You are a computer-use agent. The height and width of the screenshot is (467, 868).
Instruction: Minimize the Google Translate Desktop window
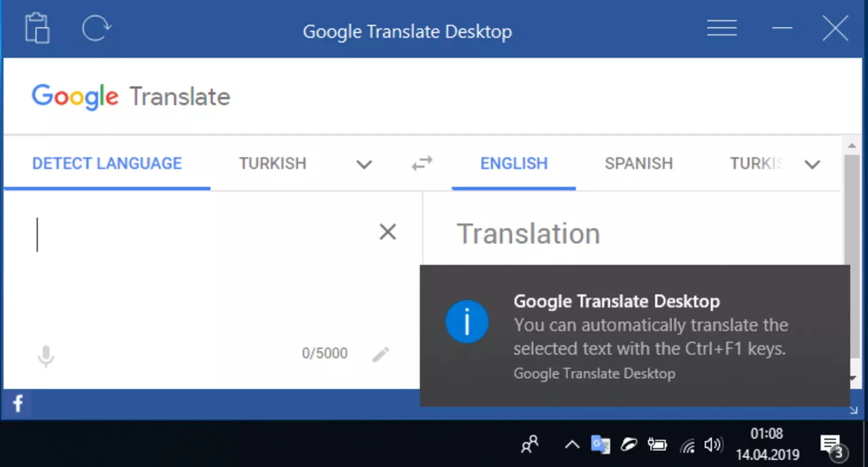point(782,28)
